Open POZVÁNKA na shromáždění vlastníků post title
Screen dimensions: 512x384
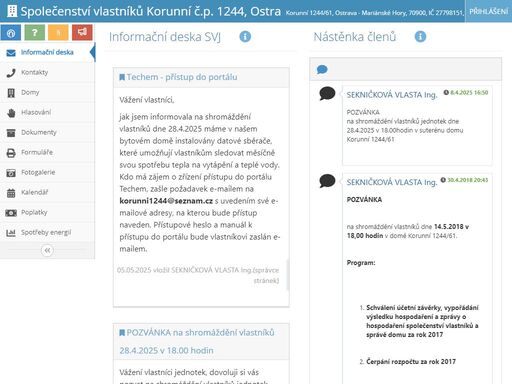point(197,341)
